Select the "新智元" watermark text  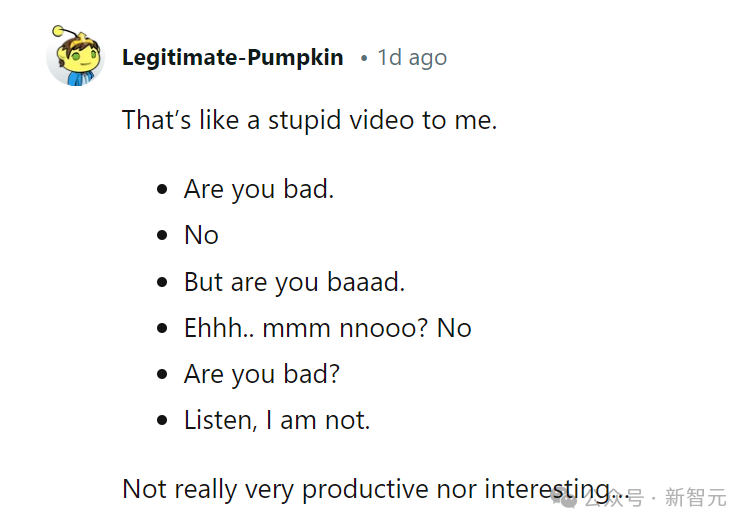tap(695, 498)
